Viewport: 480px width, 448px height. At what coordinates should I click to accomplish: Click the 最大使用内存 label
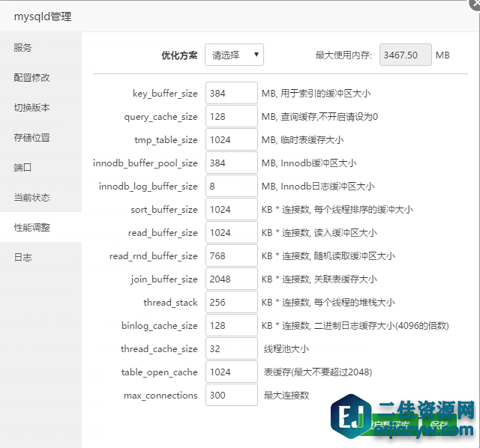(x=343, y=55)
